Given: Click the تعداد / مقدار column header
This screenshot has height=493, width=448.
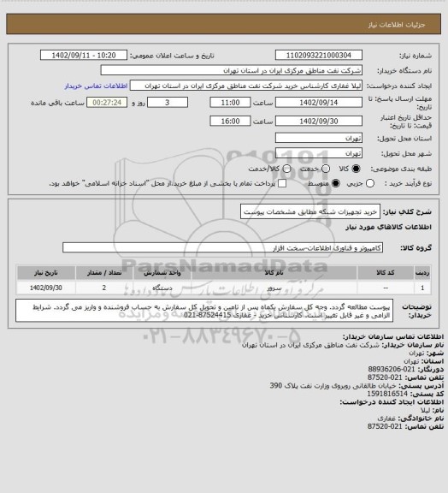Looking at the screenshot, I should coord(104,272).
